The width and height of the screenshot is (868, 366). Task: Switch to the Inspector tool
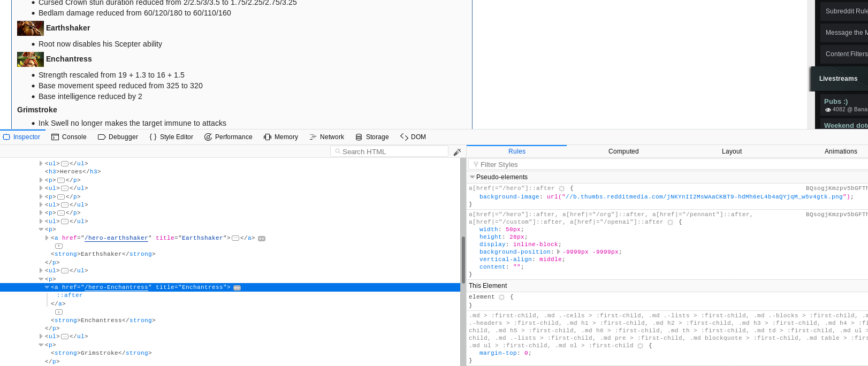22,137
